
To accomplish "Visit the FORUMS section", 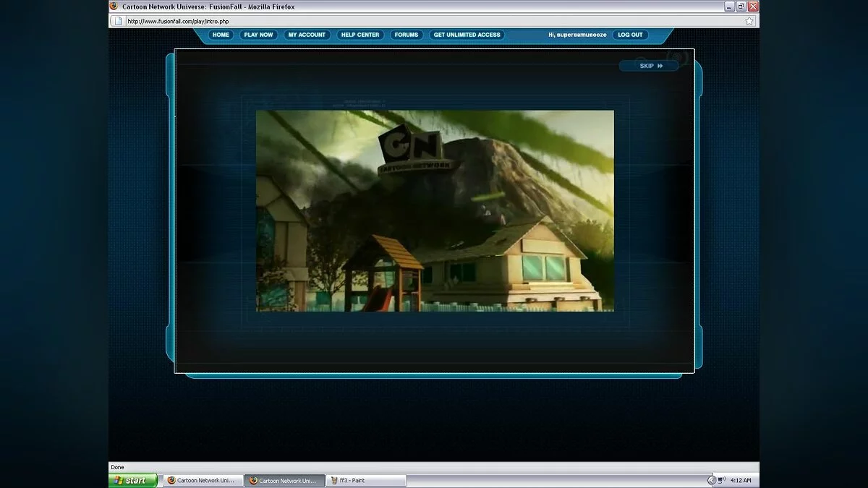I will click(x=407, y=35).
